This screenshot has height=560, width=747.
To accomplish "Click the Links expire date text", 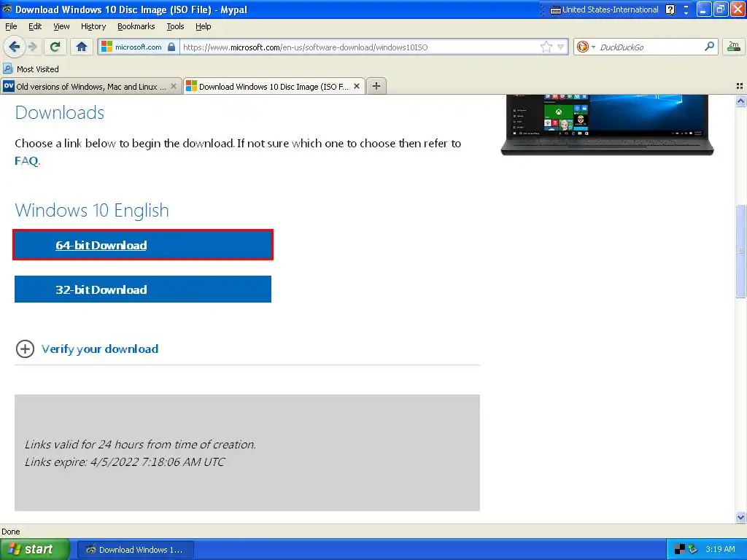I will pyautogui.click(x=125, y=462).
